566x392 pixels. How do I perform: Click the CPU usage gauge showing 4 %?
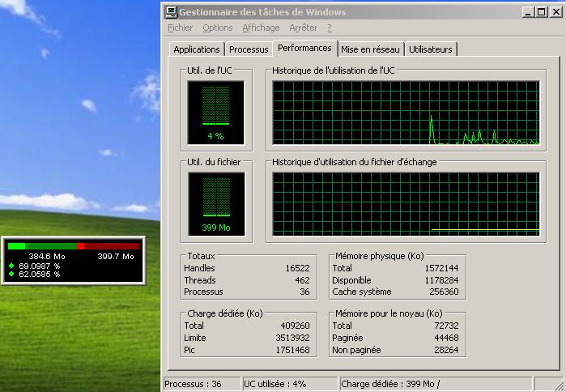(216, 113)
